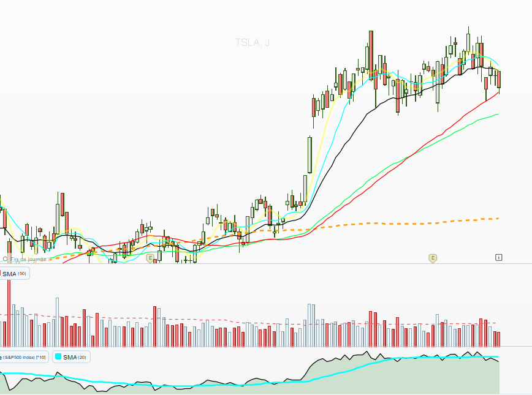Click the earnings 'E' marker on the timeline
The height and width of the screenshot is (395, 532).
click(432, 258)
